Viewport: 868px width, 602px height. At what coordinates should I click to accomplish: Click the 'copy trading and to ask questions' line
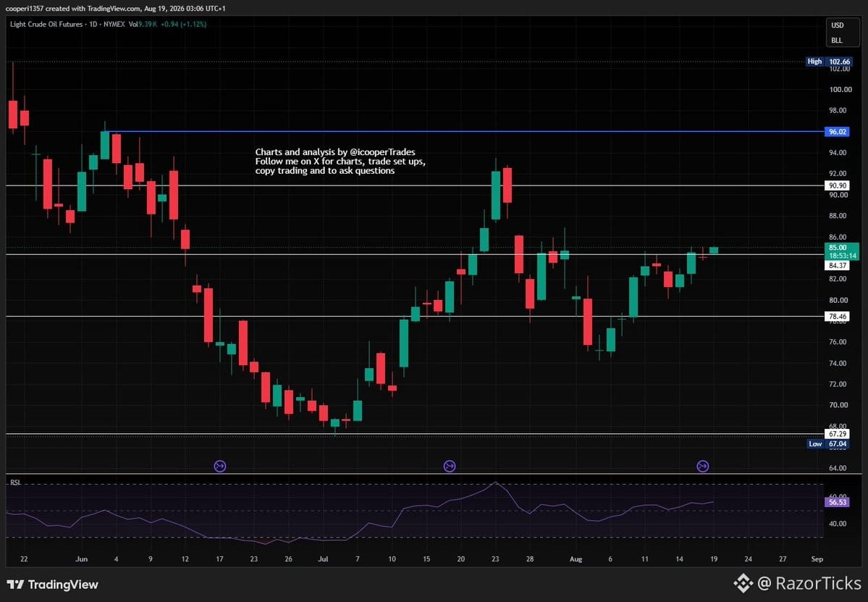[x=325, y=170]
